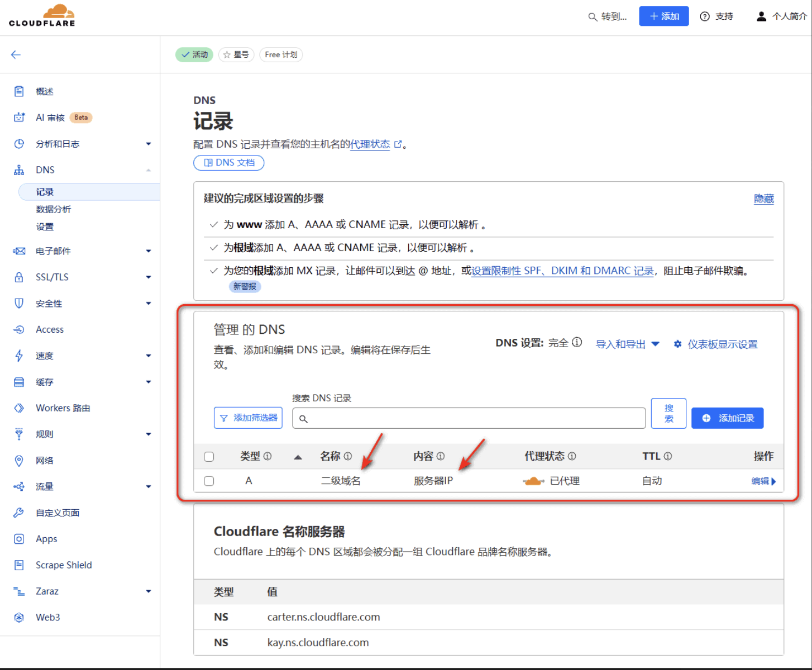Expand the 安全性 menu arrow

coord(148,304)
